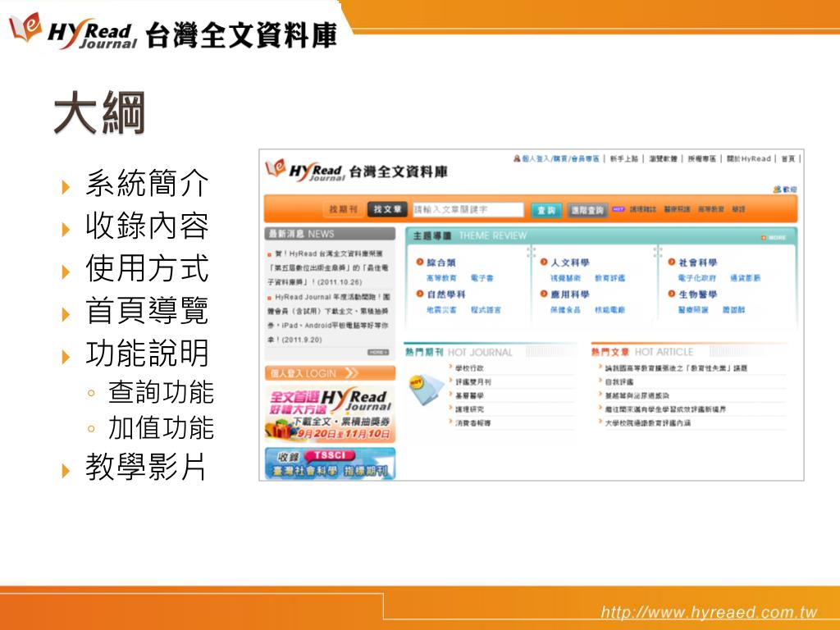840x630 pixels.
Task: Open hot article 大學校院通識教育評鑑內涵
Action: pos(648,422)
